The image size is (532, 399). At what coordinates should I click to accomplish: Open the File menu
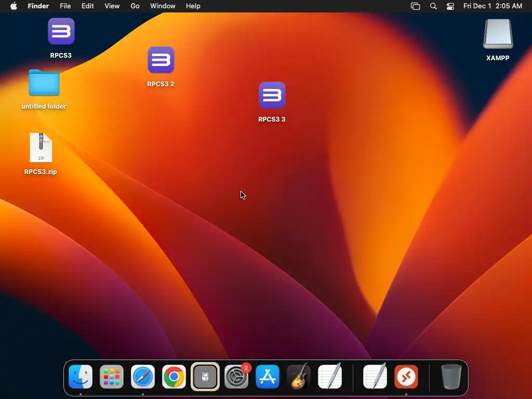[x=65, y=6]
